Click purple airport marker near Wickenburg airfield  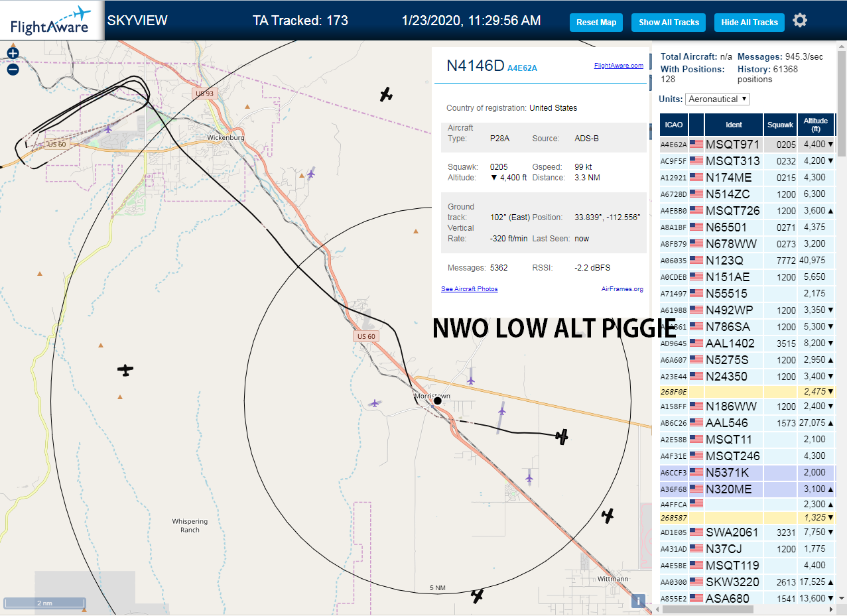click(x=107, y=129)
